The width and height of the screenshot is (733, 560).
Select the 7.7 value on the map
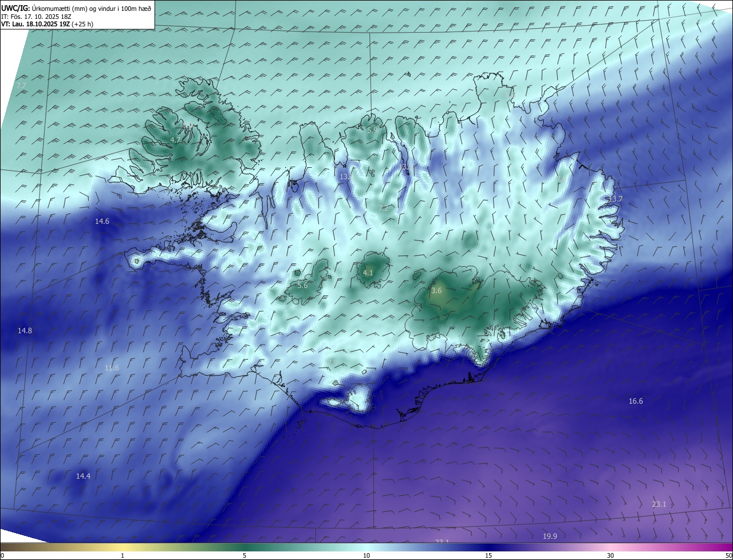pyautogui.click(x=21, y=85)
